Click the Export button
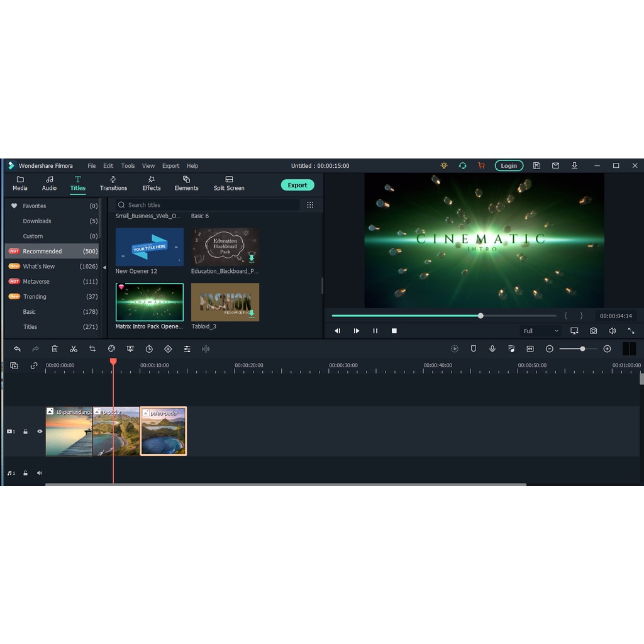Viewport: 644px width, 644px height. tap(297, 185)
